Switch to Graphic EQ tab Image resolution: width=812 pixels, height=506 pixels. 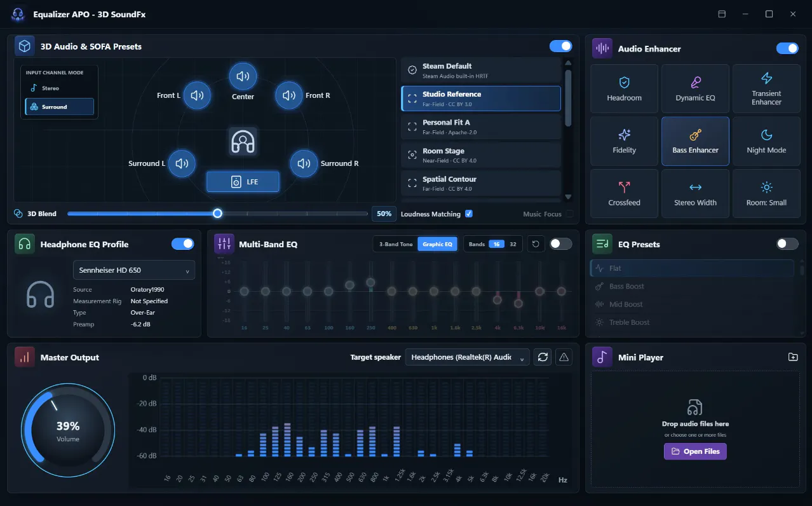[437, 244]
